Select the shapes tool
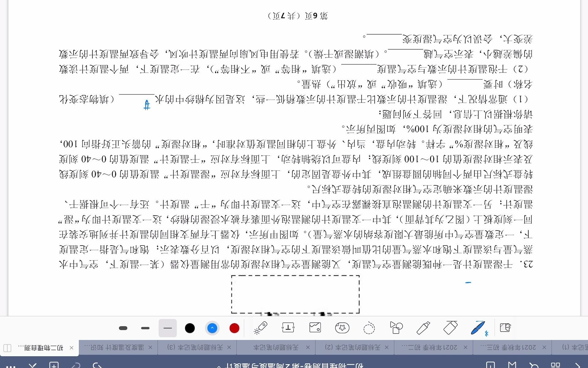This screenshot has height=368, width=588. coord(396,328)
